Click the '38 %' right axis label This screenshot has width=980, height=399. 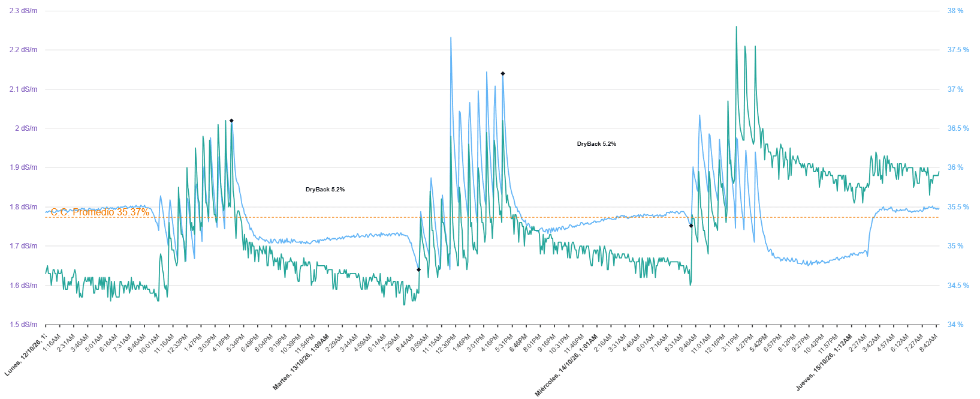955,11
